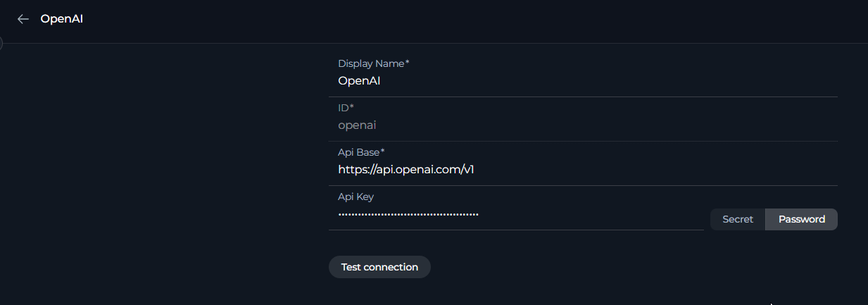Select the Password key type option
Viewport: 868px width, 305px height.
click(x=801, y=219)
